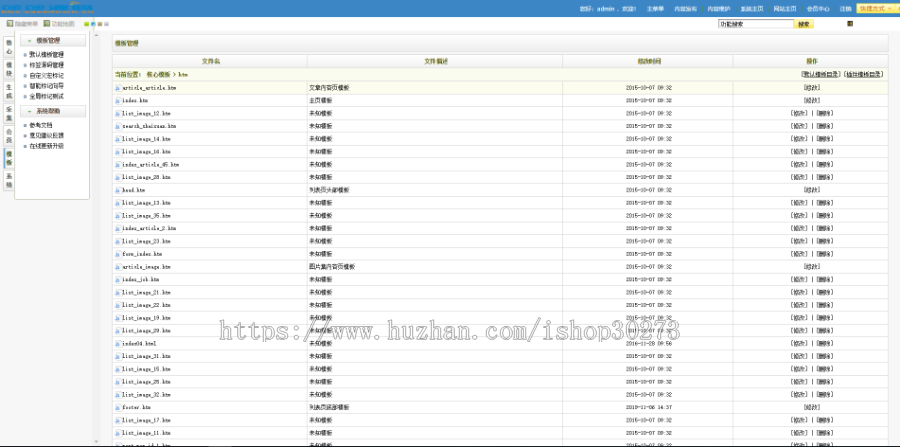Click the 默认模板目录 link
The width and height of the screenshot is (900, 447).
pyautogui.click(x=821, y=75)
